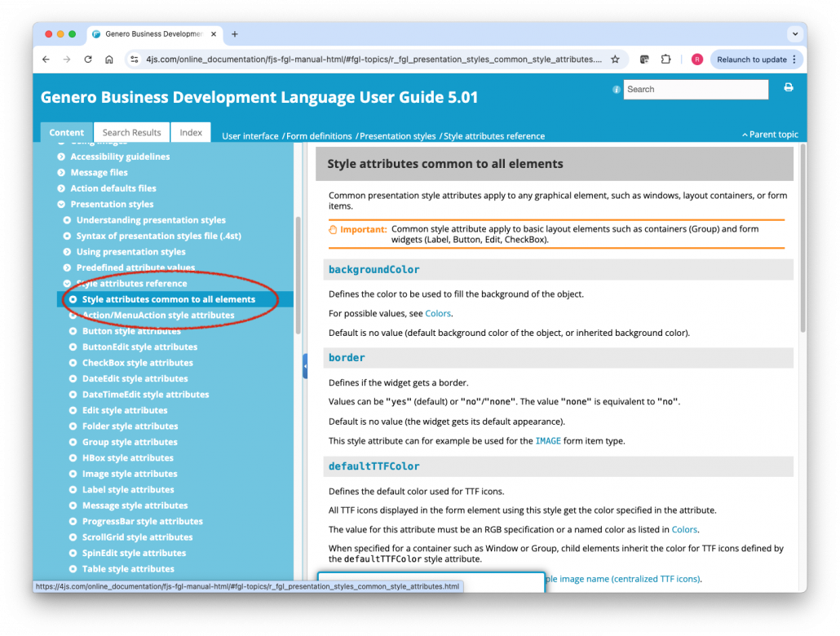Click into the Search input field

pos(696,90)
